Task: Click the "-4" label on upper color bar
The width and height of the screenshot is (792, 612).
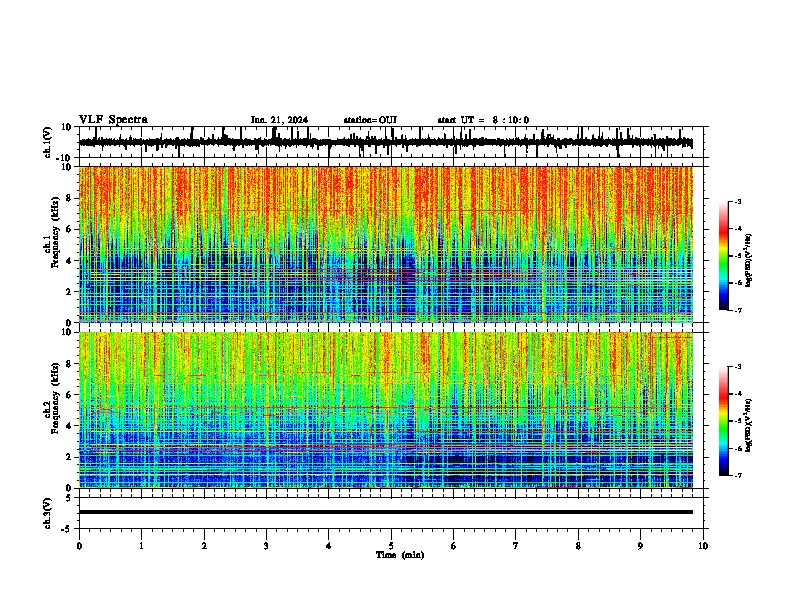Action: pos(738,229)
